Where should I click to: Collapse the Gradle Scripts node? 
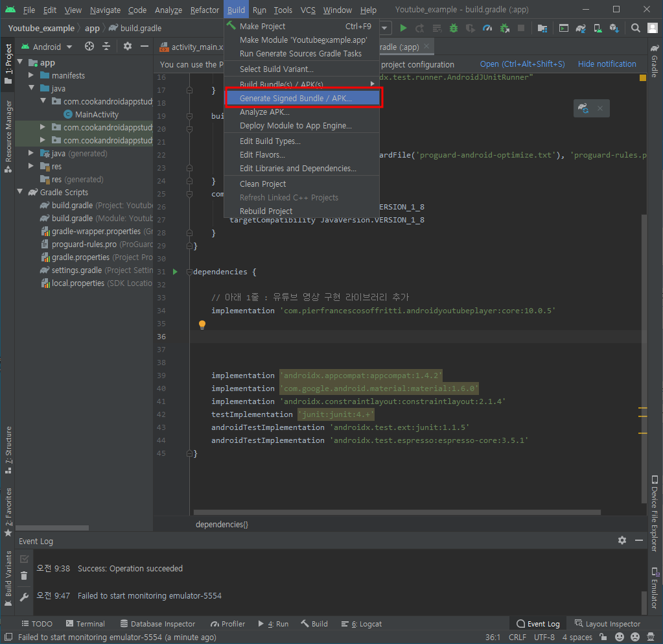click(x=20, y=192)
